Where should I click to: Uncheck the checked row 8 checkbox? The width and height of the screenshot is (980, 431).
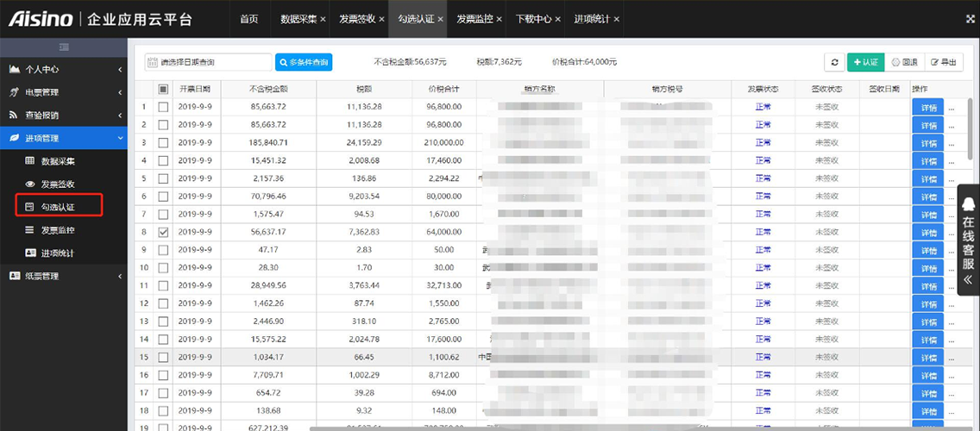pyautogui.click(x=163, y=233)
